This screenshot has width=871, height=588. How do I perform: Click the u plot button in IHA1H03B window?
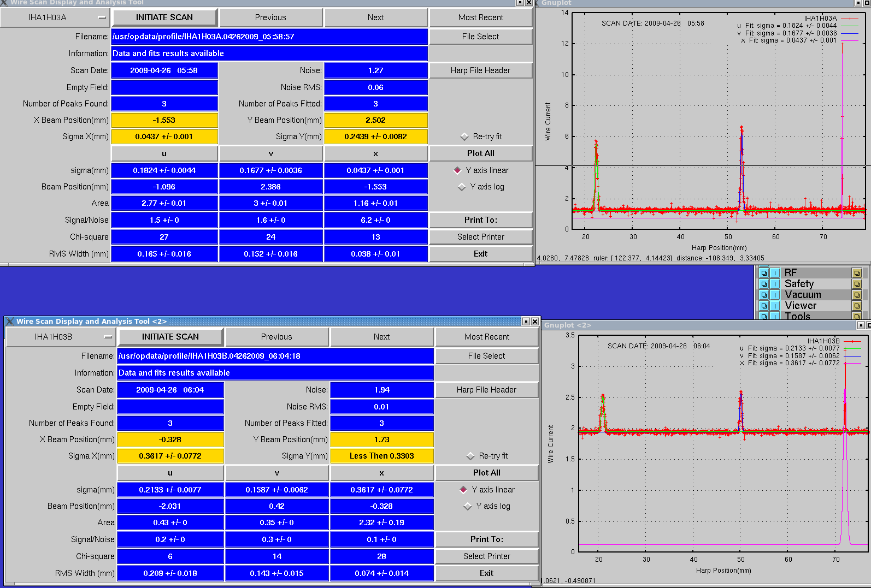click(170, 473)
